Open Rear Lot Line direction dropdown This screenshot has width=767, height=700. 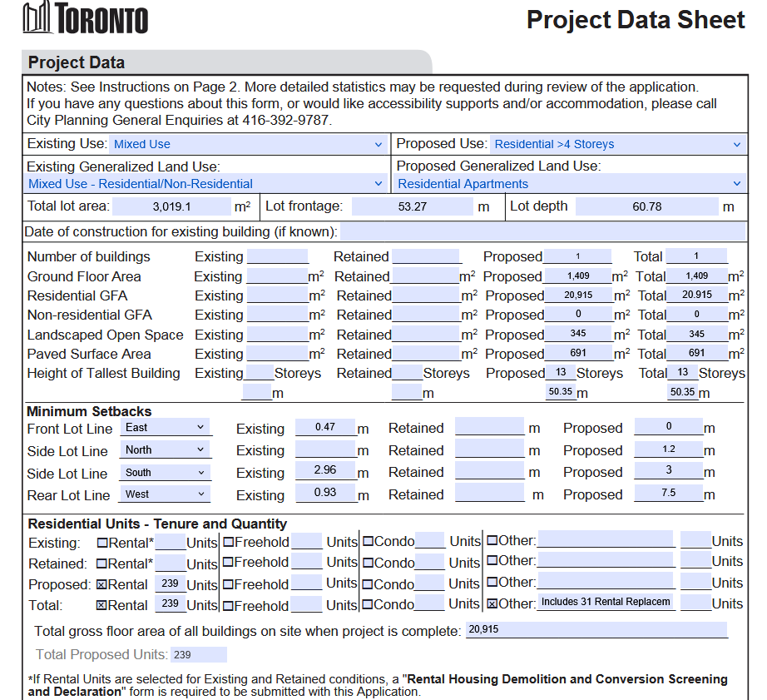click(x=165, y=494)
